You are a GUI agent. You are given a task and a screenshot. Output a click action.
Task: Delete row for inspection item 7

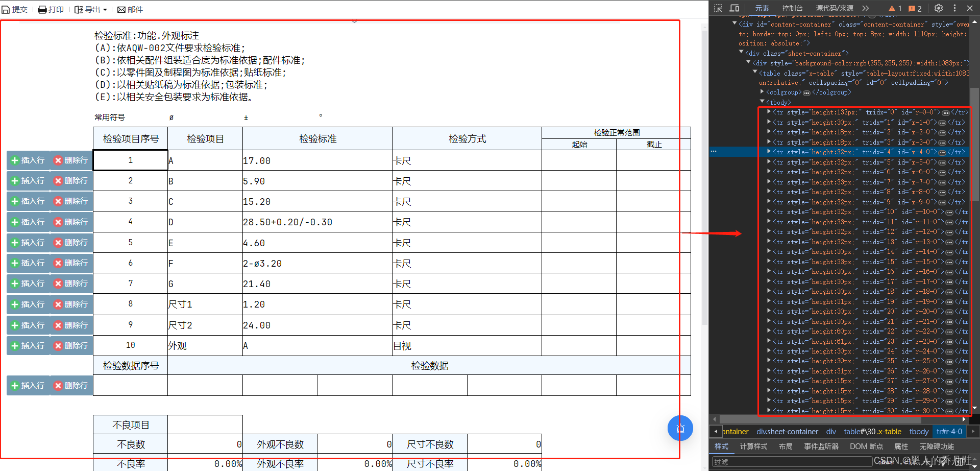(x=71, y=284)
